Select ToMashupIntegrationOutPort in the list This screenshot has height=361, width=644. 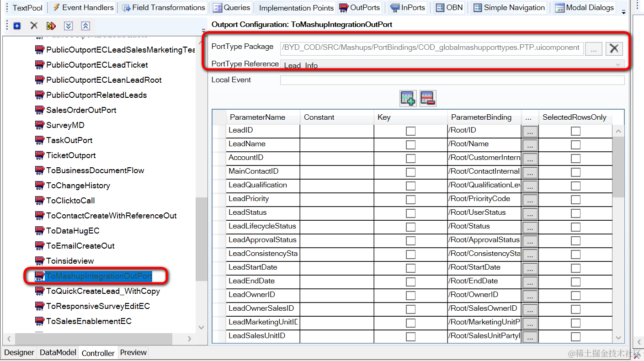pyautogui.click(x=99, y=276)
